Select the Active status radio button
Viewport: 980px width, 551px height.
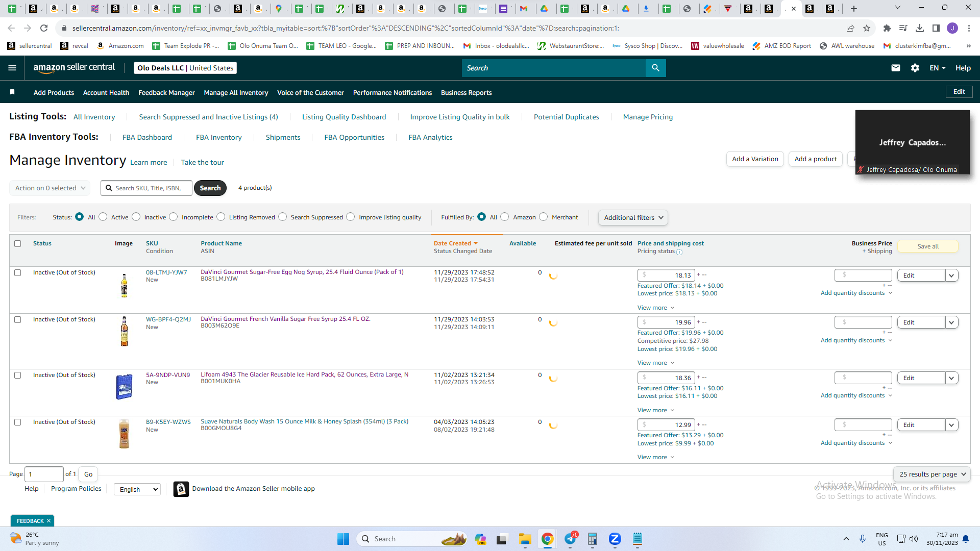[103, 217]
